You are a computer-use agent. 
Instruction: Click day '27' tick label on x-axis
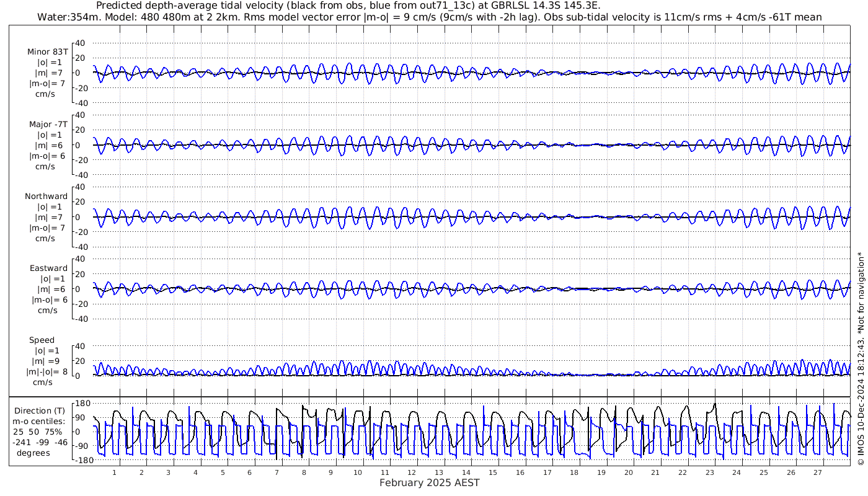pyautogui.click(x=818, y=472)
